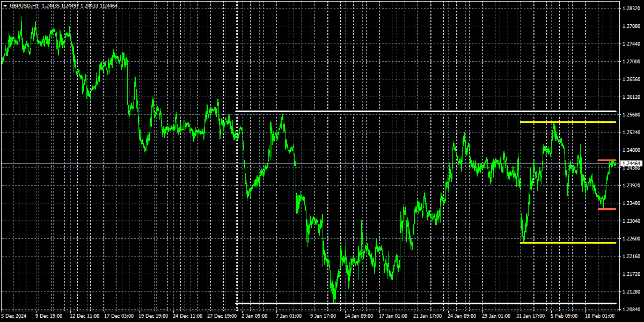Click price axis label 1.28320

point(631,9)
